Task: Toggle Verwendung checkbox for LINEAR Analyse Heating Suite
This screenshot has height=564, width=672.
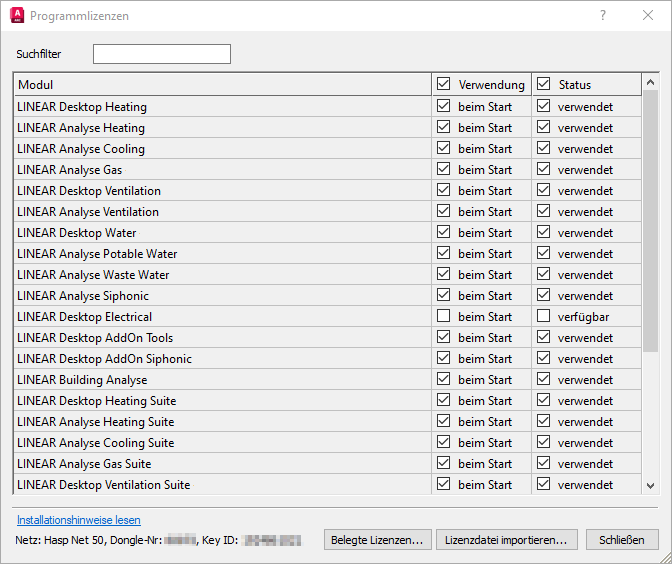Action: (x=444, y=420)
